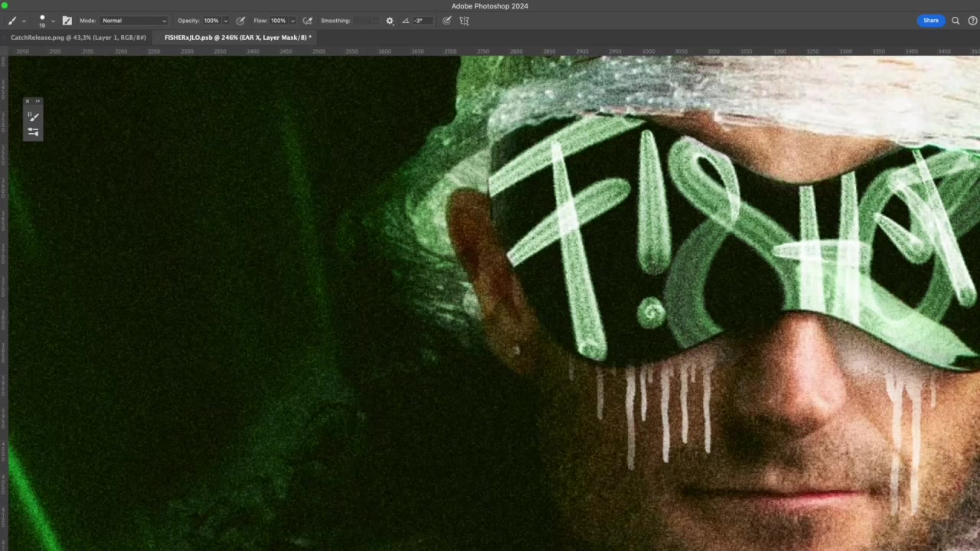980x551 pixels.
Task: Click the brush angle field showing -3°
Action: coord(423,21)
